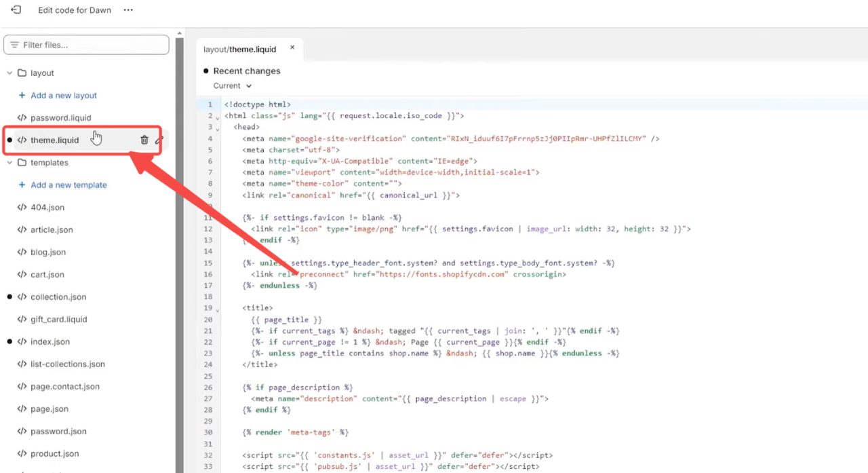The width and height of the screenshot is (868, 473).
Task: Open the three-dot more actions menu
Action: (128, 10)
